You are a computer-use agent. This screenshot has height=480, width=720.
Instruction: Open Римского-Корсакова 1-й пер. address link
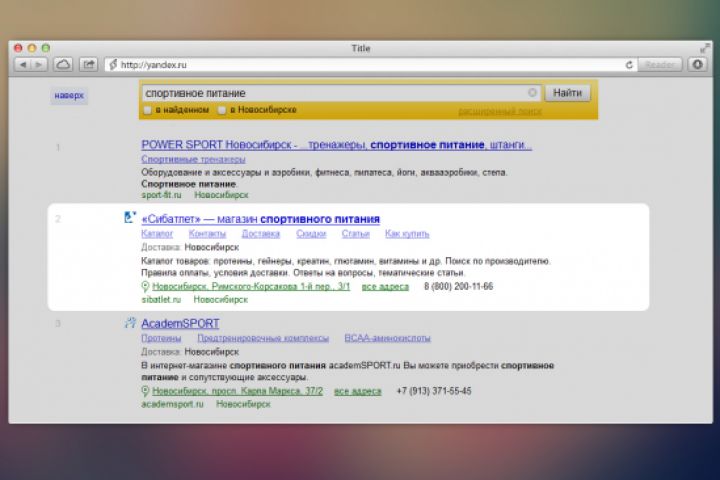(x=251, y=287)
